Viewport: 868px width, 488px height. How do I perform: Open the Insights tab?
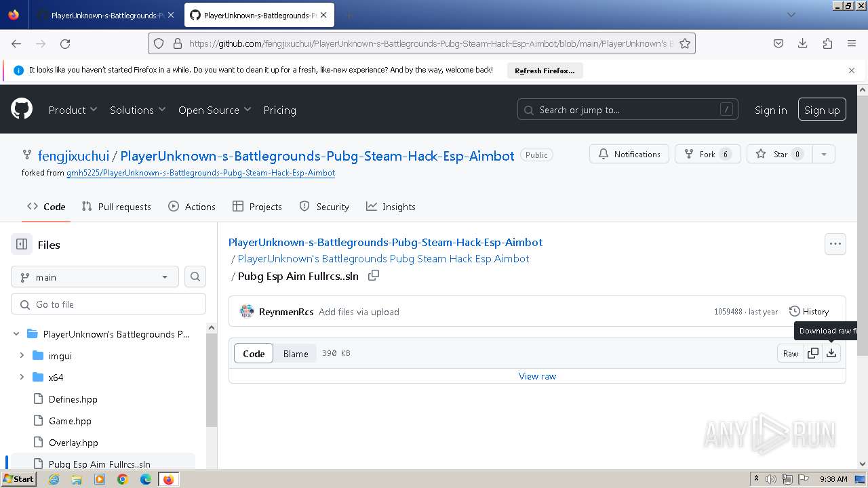pos(391,207)
